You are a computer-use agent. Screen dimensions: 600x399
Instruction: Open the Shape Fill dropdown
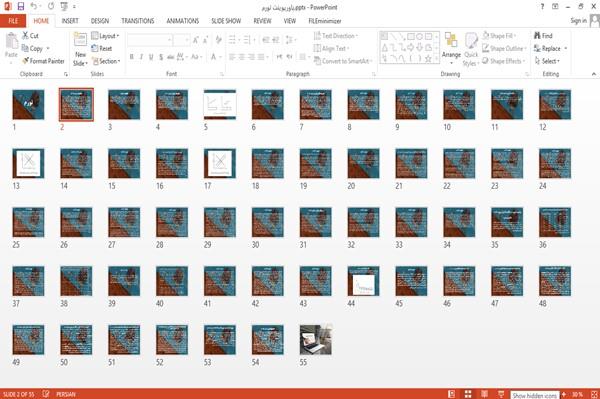(499, 36)
